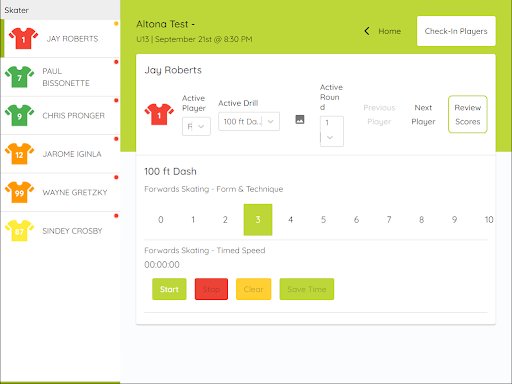Viewport: 512px width, 384px height.
Task: Stop the timer
Action: (211, 289)
